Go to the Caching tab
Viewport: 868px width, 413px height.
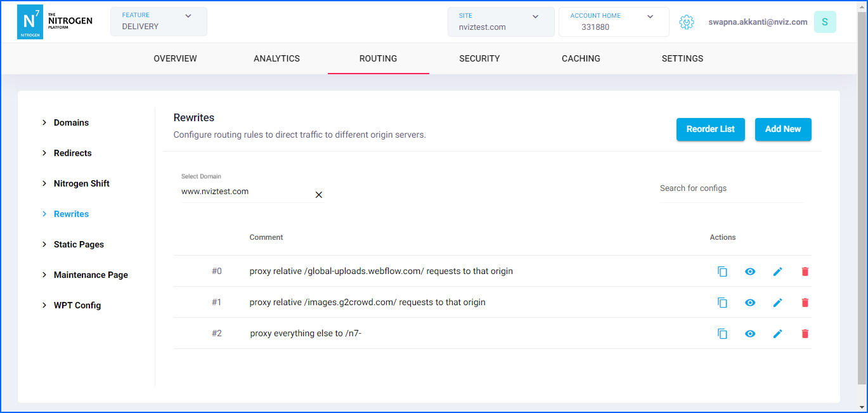(x=581, y=58)
